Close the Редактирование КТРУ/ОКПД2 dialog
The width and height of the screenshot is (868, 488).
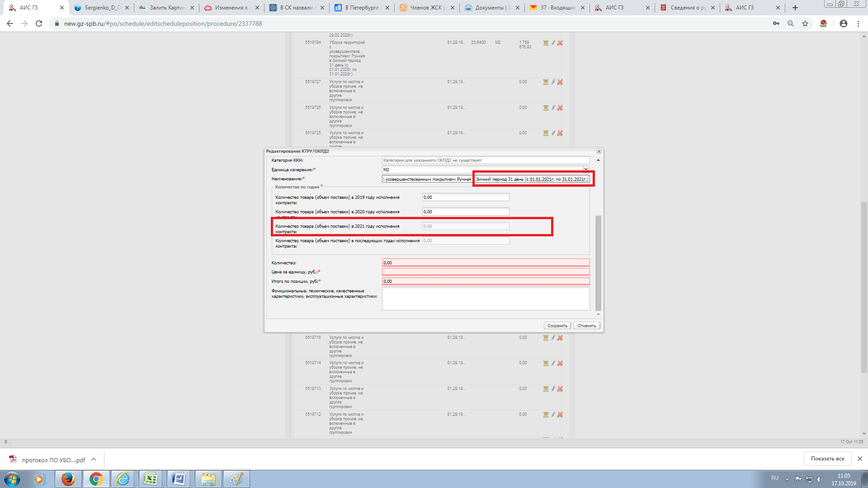tap(599, 151)
